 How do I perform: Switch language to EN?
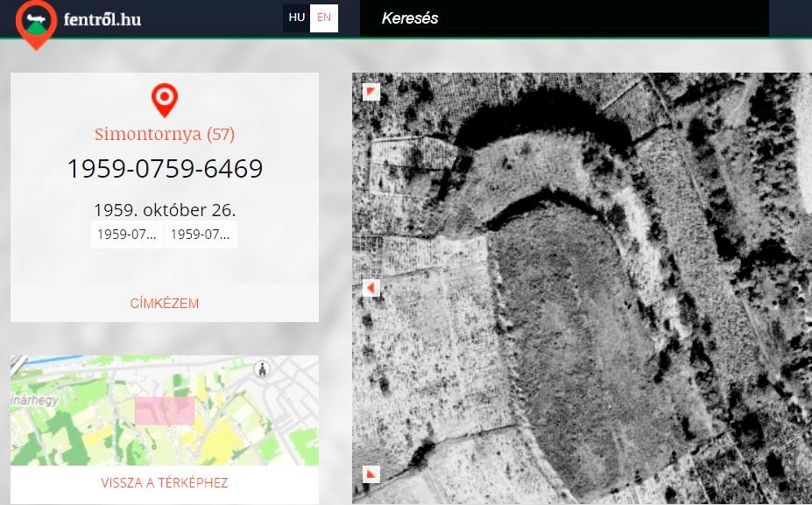[x=324, y=18]
